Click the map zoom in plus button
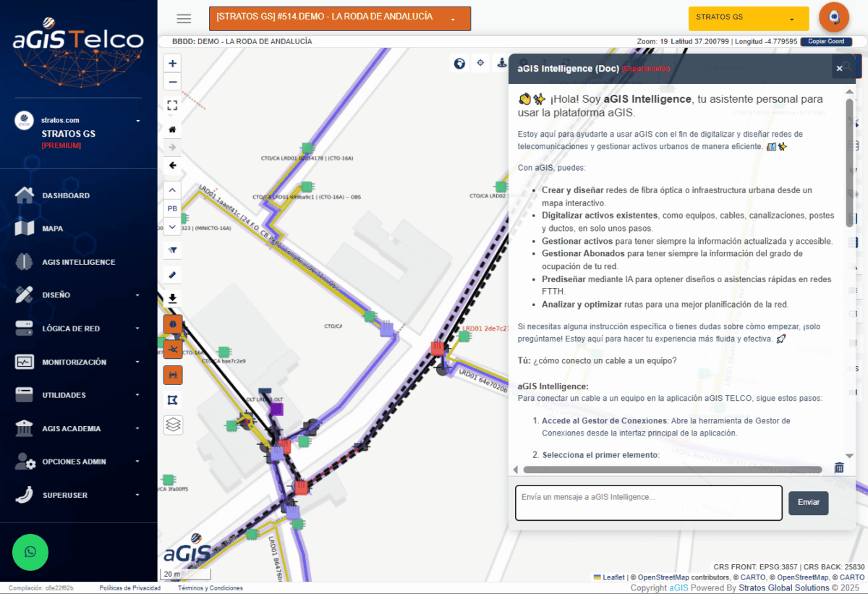The image size is (868, 594). click(x=172, y=64)
